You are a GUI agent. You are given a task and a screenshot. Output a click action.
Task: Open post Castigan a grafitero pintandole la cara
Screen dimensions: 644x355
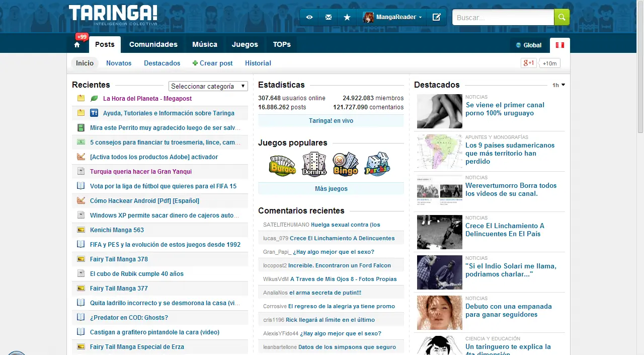pyautogui.click(x=154, y=332)
